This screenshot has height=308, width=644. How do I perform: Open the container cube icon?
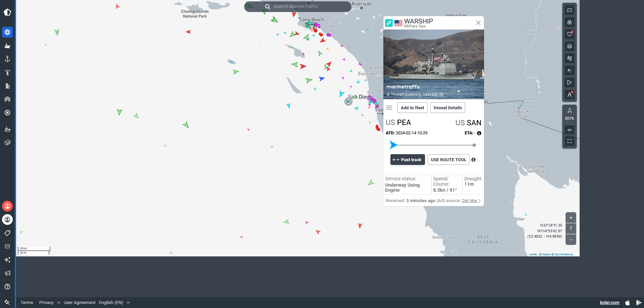[7, 142]
